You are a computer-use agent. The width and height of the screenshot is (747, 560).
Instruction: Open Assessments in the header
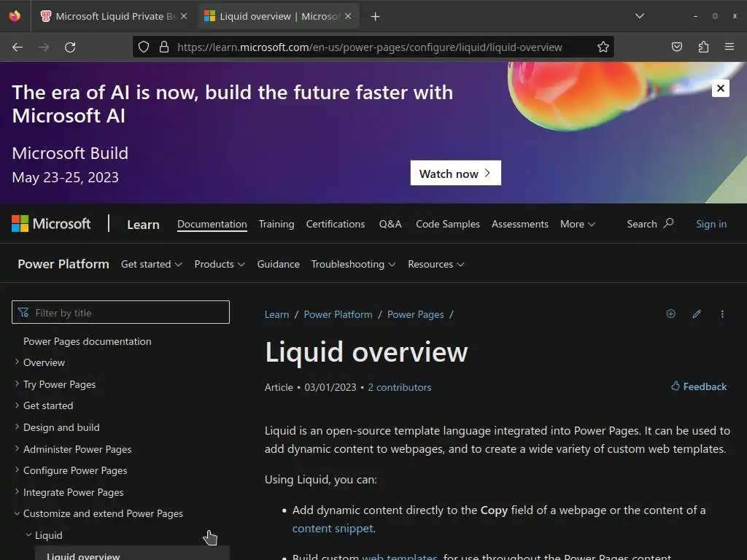tap(519, 224)
